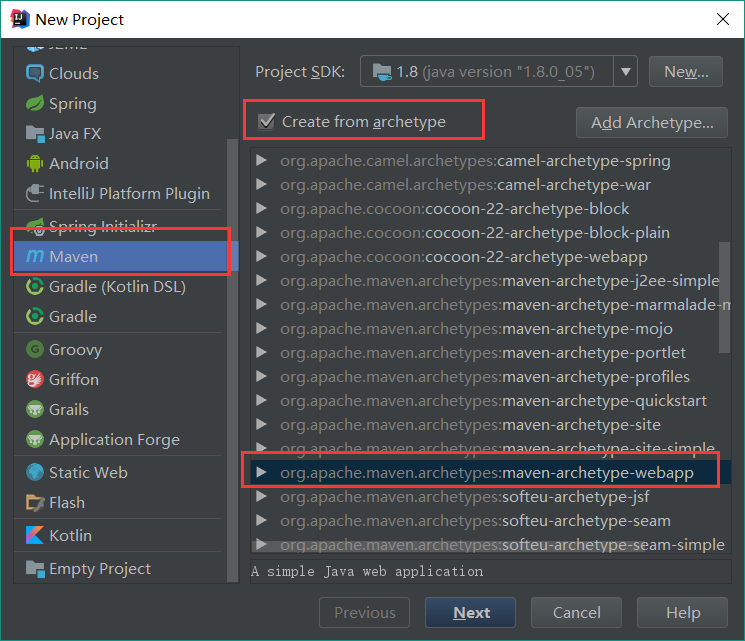Click the Gradle (Kotlin DSL) icon
The height and width of the screenshot is (641, 745).
35,287
